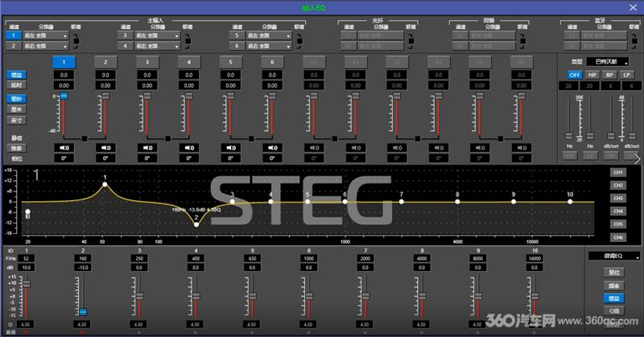Enable the HP filter mode
Image resolution: width=644 pixels, height=337 pixels.
coord(592,75)
